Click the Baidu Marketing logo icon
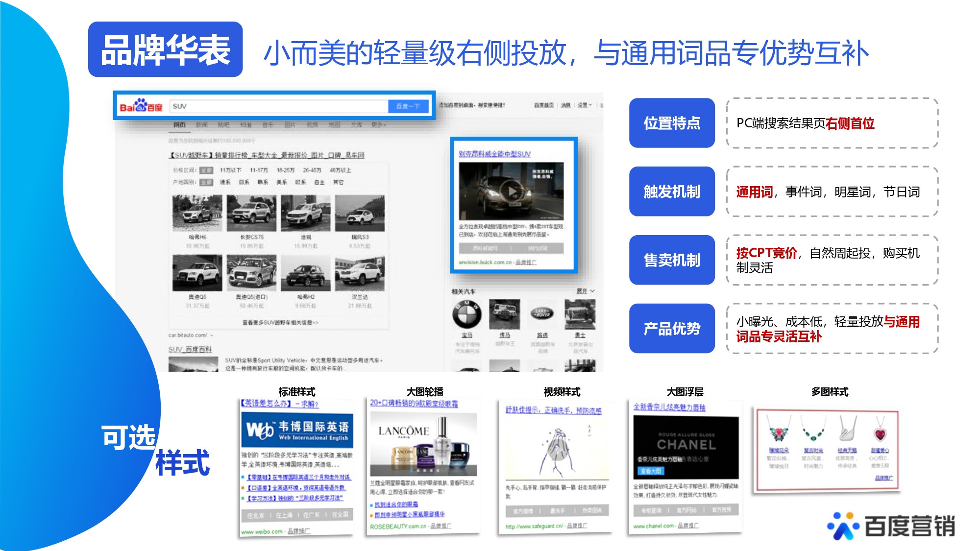Screen dimensions: 980x551 [842, 526]
